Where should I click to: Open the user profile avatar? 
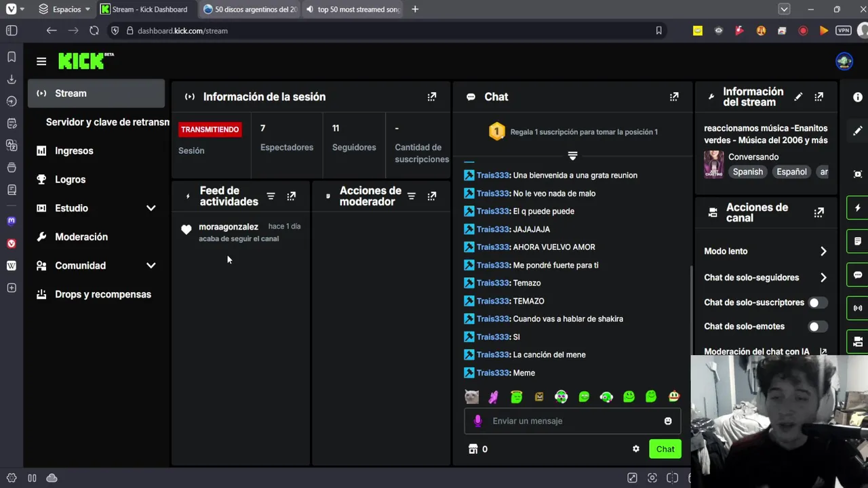(x=844, y=61)
